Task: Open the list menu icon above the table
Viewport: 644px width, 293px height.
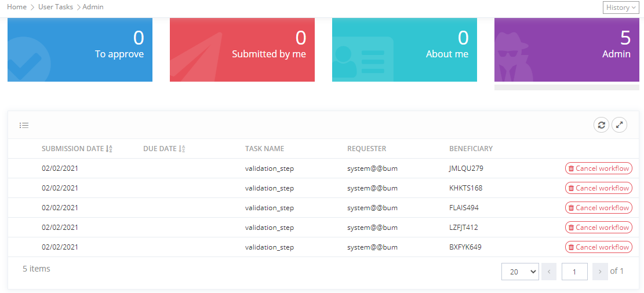Action: click(x=24, y=125)
